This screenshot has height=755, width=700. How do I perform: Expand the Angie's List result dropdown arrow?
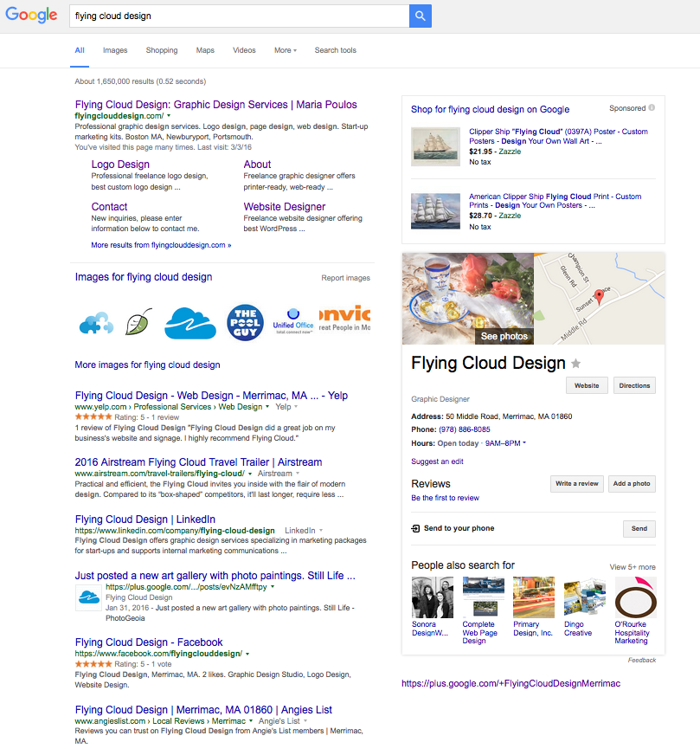click(x=251, y=721)
